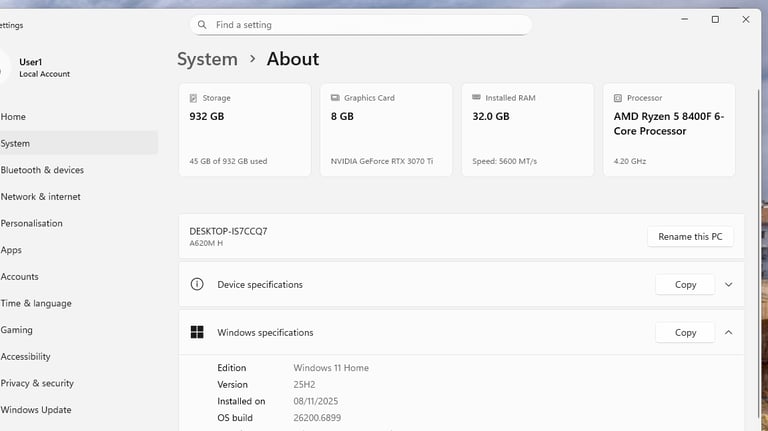This screenshot has height=431, width=768.
Task: Open the Graphics Card 8 GB card
Action: (386, 130)
